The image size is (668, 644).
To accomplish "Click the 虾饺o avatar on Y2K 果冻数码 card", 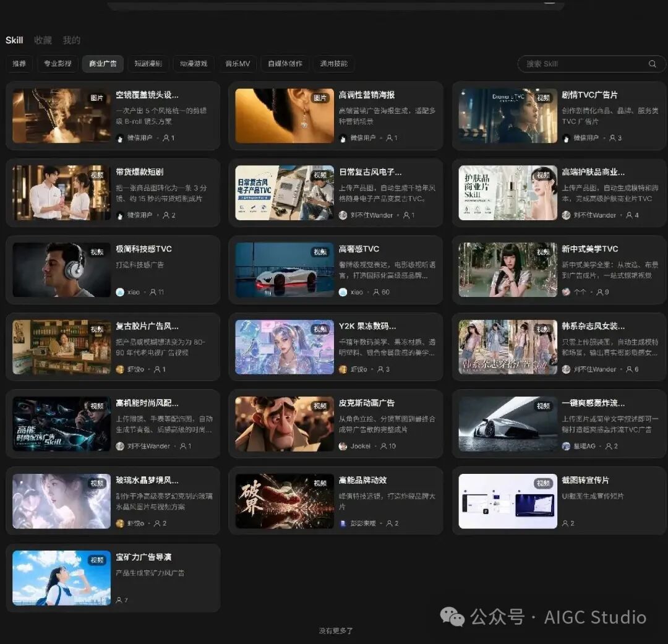I will (x=343, y=369).
